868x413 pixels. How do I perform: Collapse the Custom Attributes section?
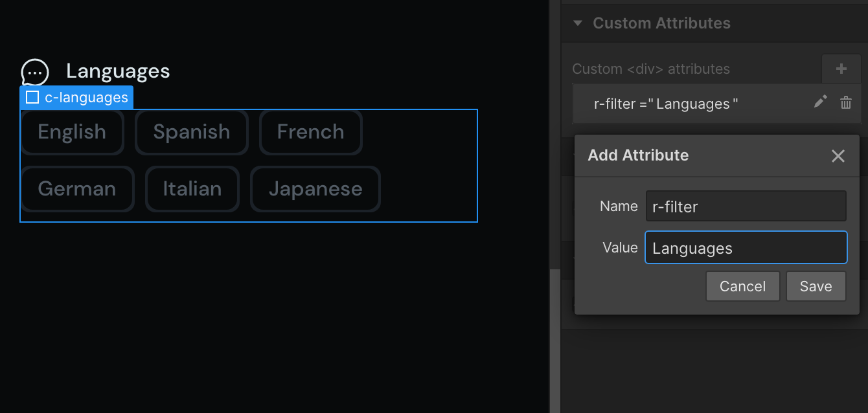coord(578,23)
